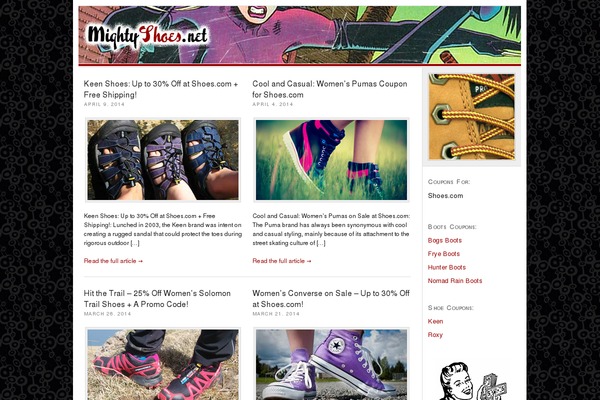
Task: Open the Keen shoe coupons link
Action: (435, 321)
